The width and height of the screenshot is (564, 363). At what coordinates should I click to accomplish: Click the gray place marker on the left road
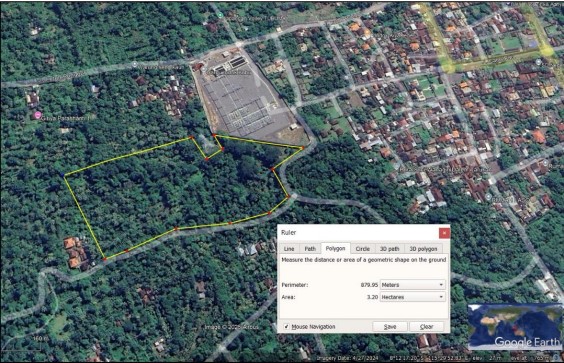point(134,64)
